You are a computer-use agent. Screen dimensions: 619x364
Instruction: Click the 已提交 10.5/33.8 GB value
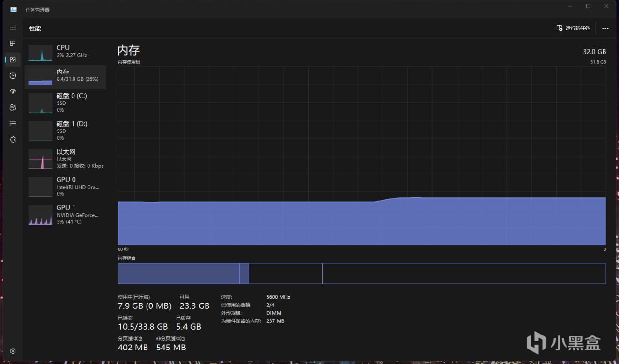143,327
